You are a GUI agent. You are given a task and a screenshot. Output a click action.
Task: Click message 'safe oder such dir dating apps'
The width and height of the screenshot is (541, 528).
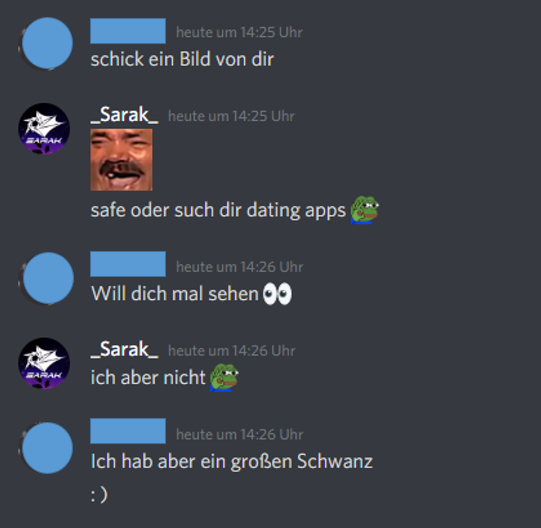(218, 210)
